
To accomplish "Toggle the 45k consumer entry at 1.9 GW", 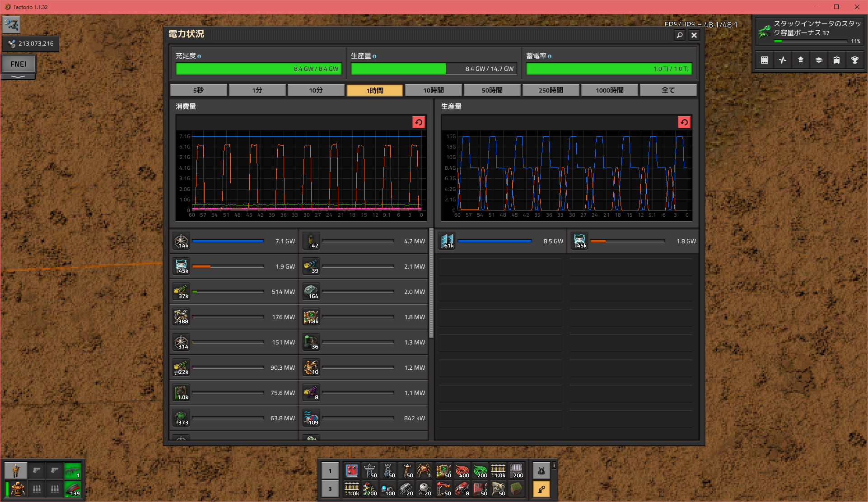I will tap(234, 266).
